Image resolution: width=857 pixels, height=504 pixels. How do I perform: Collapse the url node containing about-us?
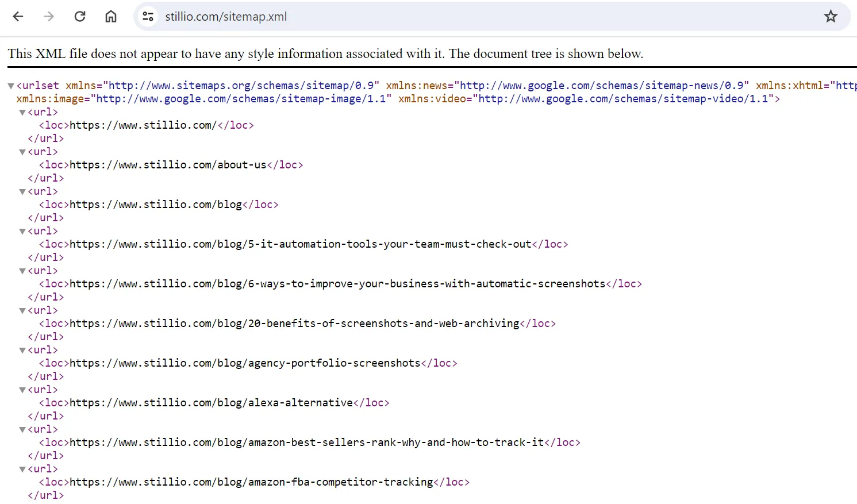coord(22,152)
